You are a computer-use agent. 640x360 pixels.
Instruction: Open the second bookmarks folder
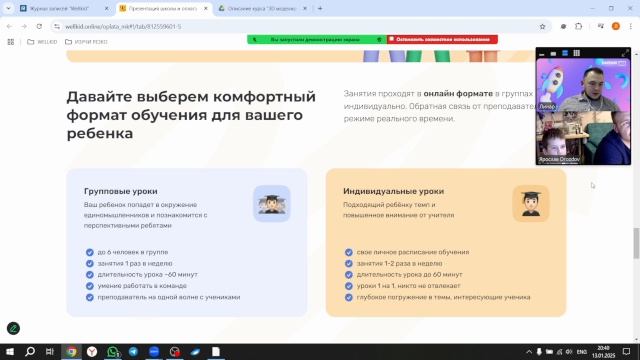(x=86, y=42)
